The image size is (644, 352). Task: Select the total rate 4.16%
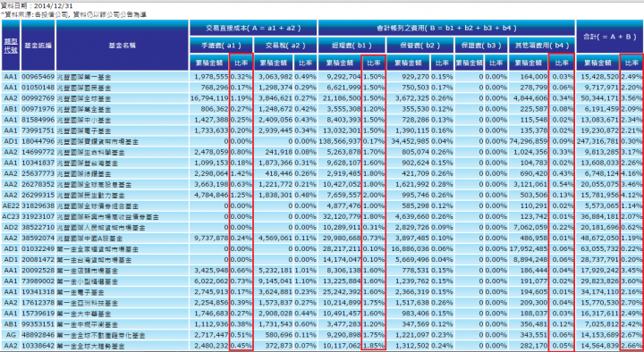631,173
